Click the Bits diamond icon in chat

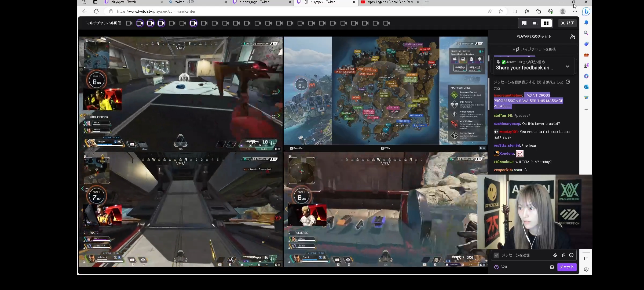point(555,255)
